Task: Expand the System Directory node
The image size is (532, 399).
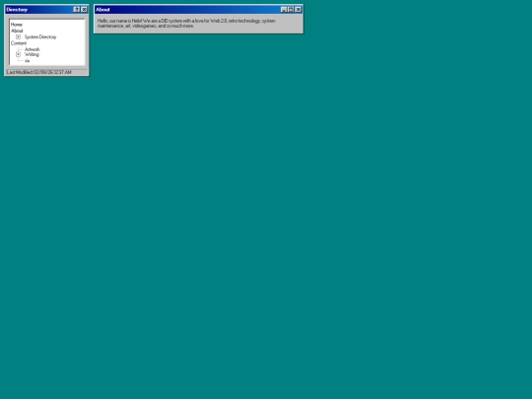Action: click(19, 37)
